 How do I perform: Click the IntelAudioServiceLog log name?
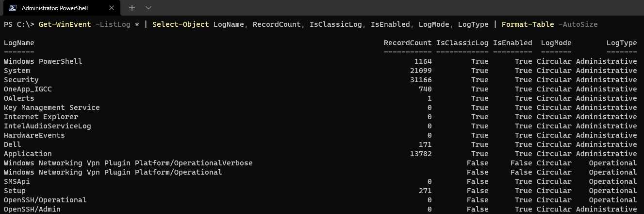(48, 126)
